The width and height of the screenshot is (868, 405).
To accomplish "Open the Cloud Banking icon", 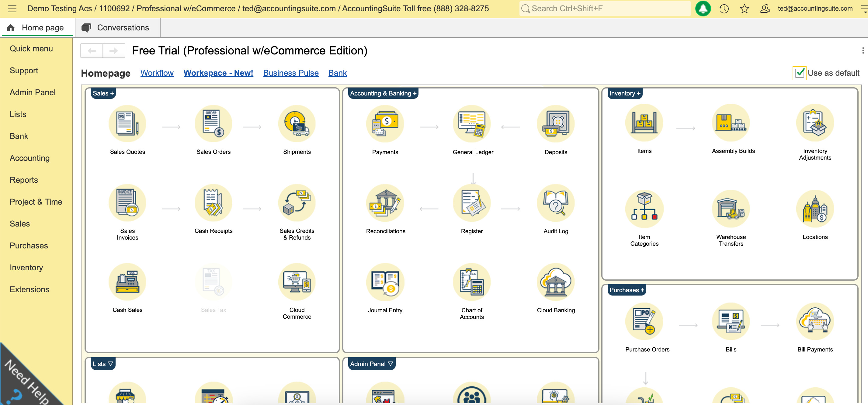I will pos(555,282).
